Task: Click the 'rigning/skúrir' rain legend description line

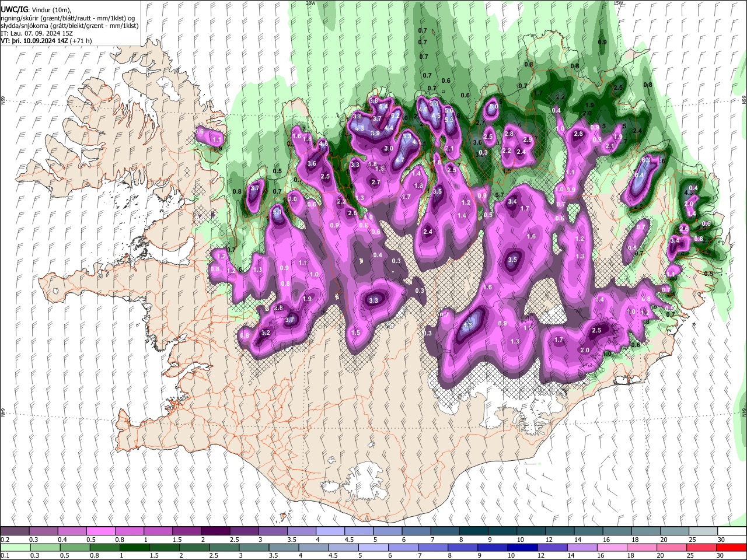Action: (69, 18)
